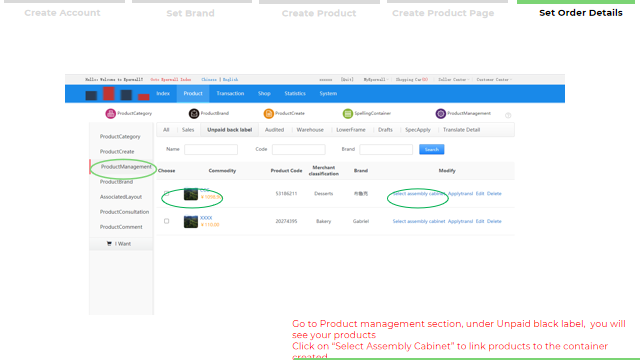This screenshot has height=360, width=640.
Task: Focus the Brand search field
Action: [386, 149]
